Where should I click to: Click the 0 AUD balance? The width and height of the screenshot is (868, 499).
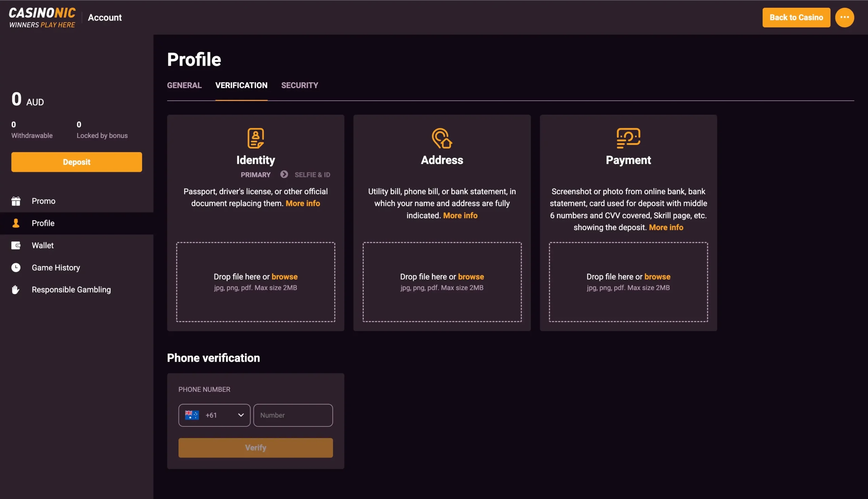click(x=27, y=99)
